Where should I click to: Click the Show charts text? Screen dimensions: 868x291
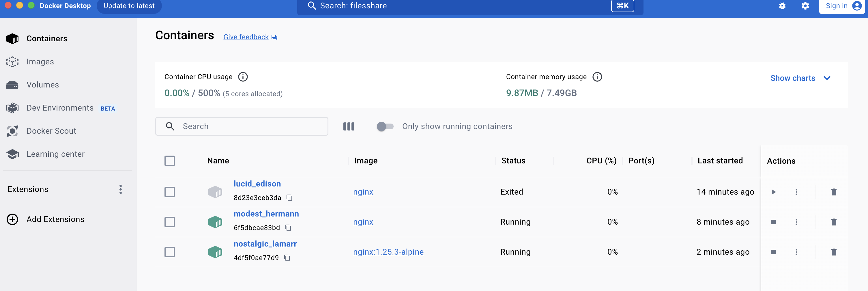click(792, 78)
